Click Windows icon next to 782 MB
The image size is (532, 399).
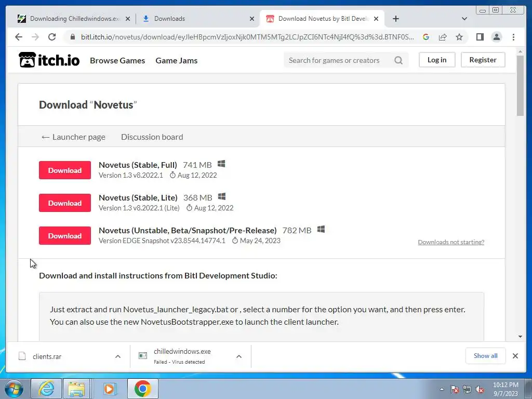[321, 229]
